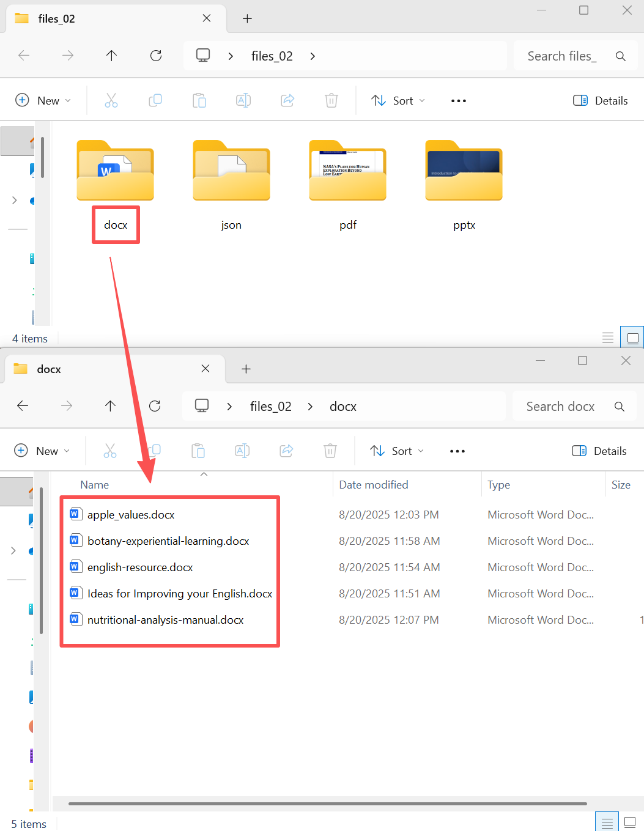Screen dimensions: 644x831
Task: Open See more options in docx toolbar
Action: 457,451
